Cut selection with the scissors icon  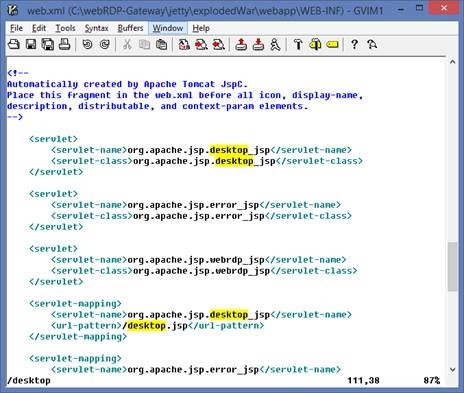click(x=127, y=44)
